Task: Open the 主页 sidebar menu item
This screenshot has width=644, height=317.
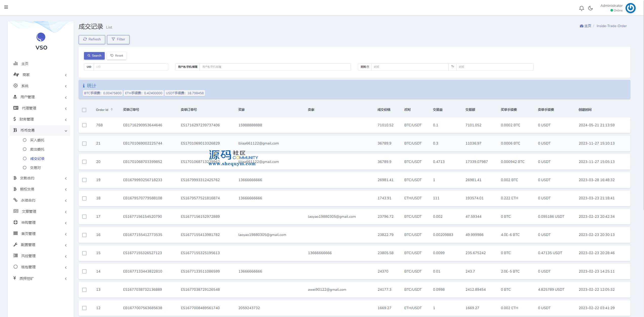Action: 40,64
